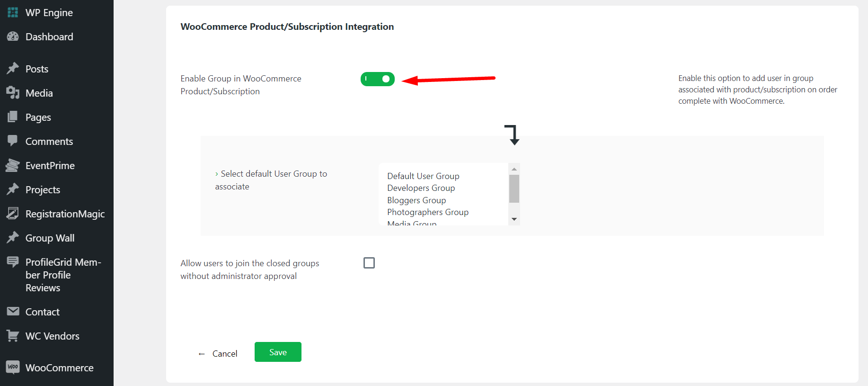Click the green Save button
868x386 pixels.
[x=278, y=352]
